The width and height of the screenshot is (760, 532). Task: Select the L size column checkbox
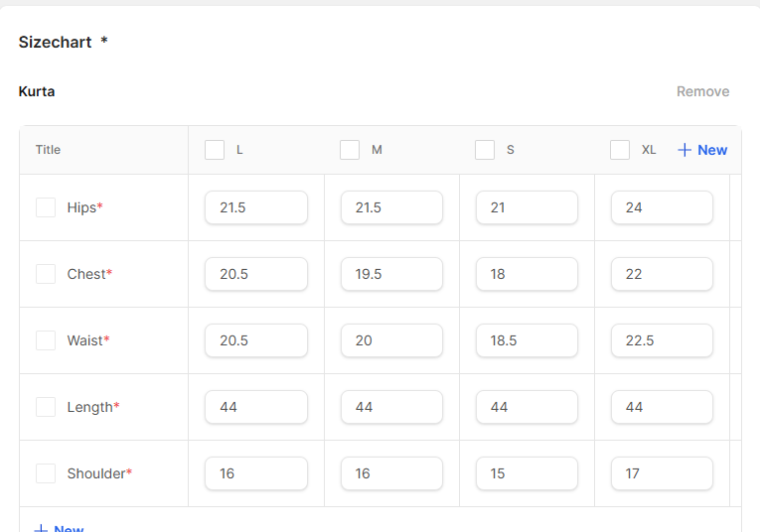click(x=215, y=150)
